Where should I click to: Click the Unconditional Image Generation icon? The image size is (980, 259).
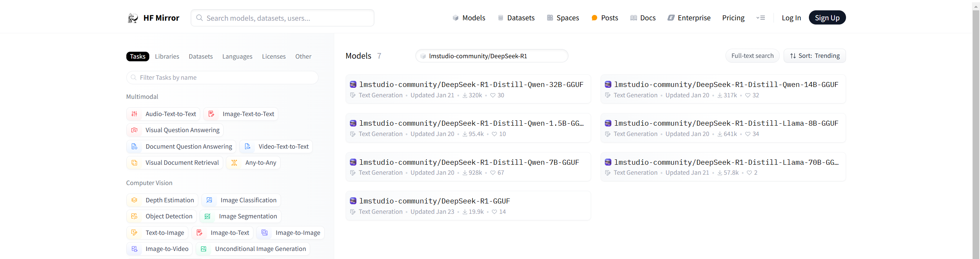click(204, 249)
